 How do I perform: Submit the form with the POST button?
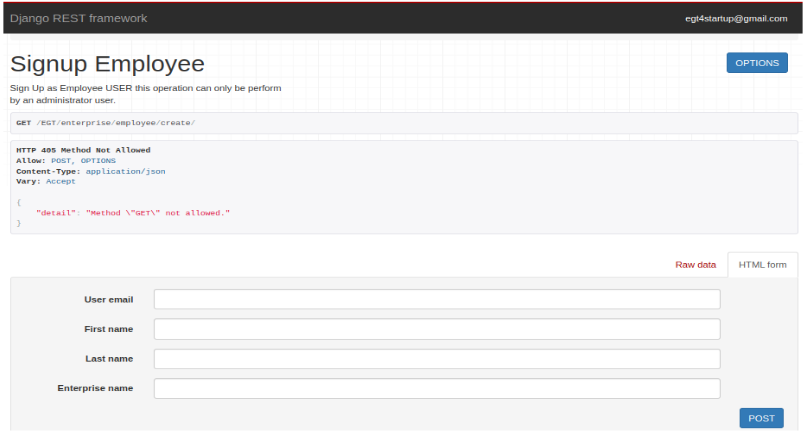coord(761,418)
